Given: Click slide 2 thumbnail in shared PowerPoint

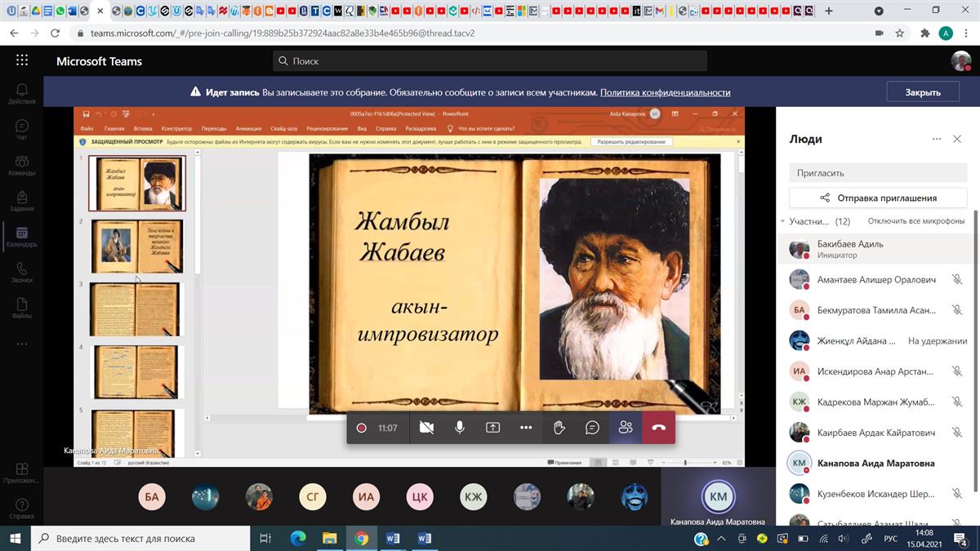Looking at the screenshot, I should click(137, 247).
